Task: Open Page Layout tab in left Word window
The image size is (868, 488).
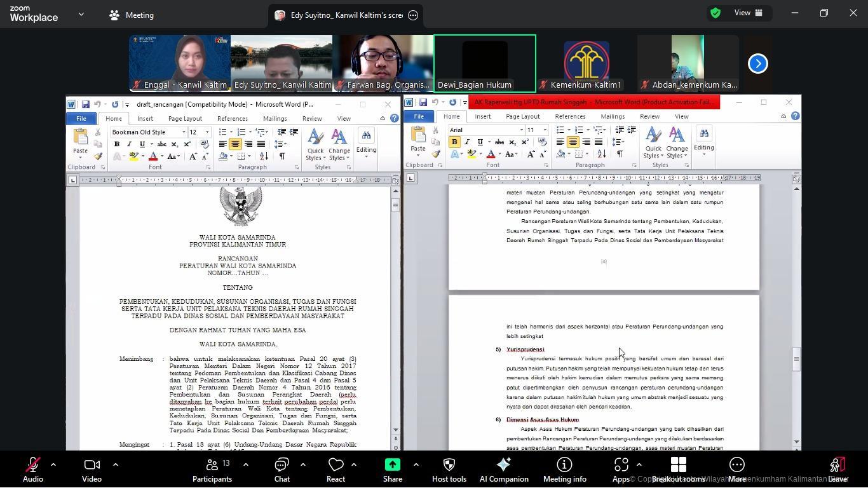Action: click(x=185, y=119)
